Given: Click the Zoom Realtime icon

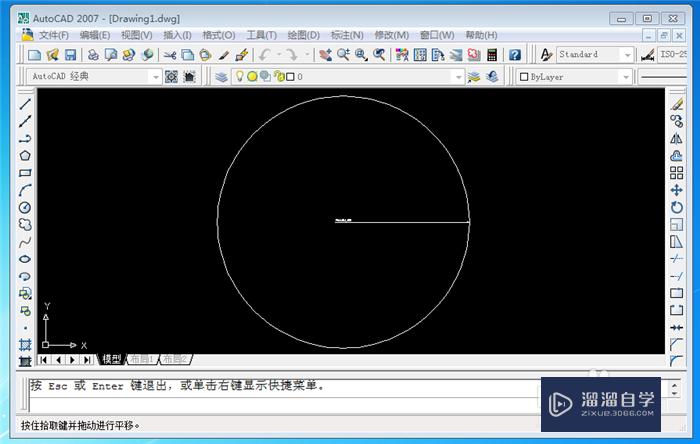Looking at the screenshot, I should click(343, 55).
